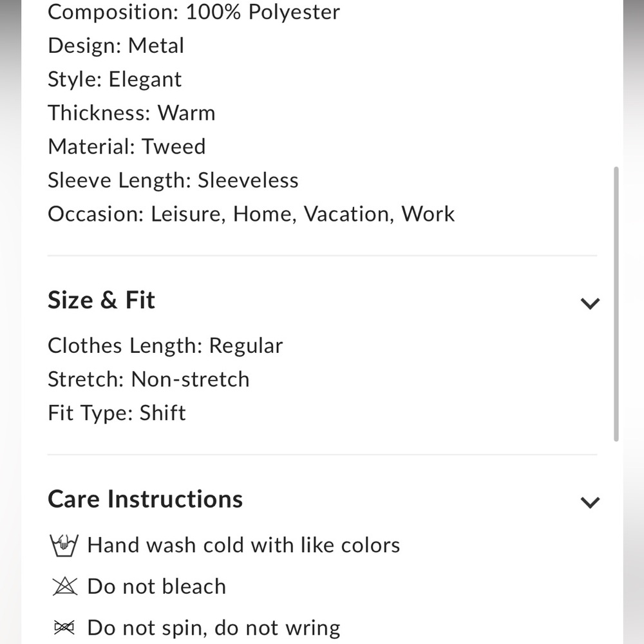Click the Care Instructions heading
This screenshot has width=644, height=644.
pyautogui.click(x=146, y=499)
